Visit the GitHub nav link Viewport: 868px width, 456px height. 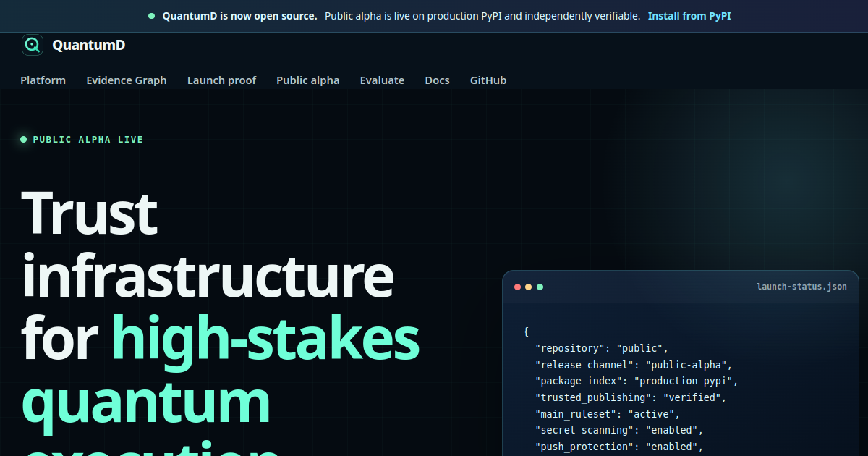tap(488, 80)
